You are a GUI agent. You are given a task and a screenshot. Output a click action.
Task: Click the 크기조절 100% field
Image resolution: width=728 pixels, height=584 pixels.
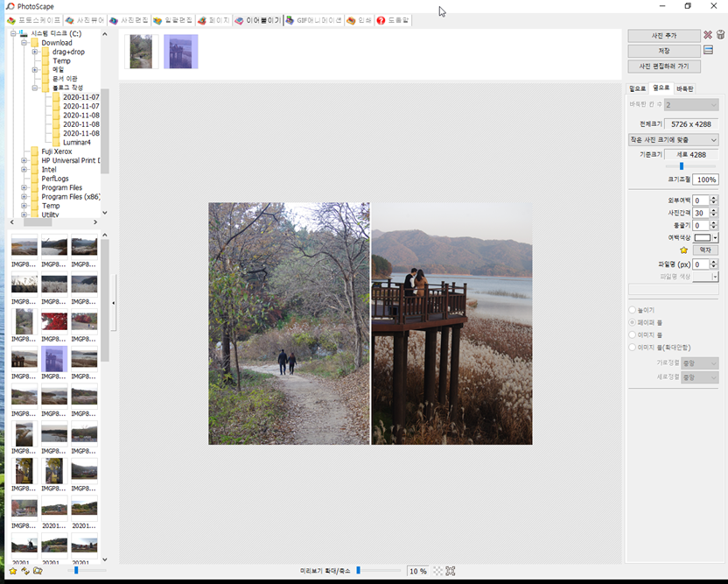(705, 179)
